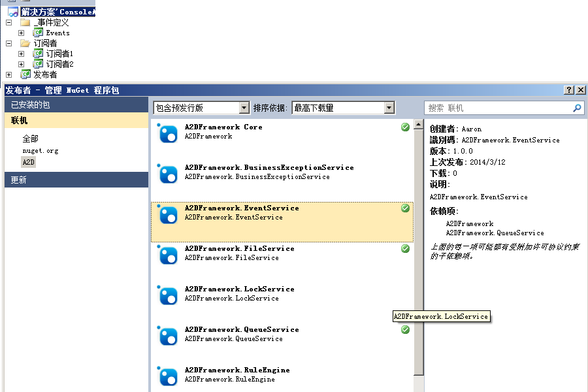Click the QueueService package icon
Screen dimensions: 588x392
point(167,336)
